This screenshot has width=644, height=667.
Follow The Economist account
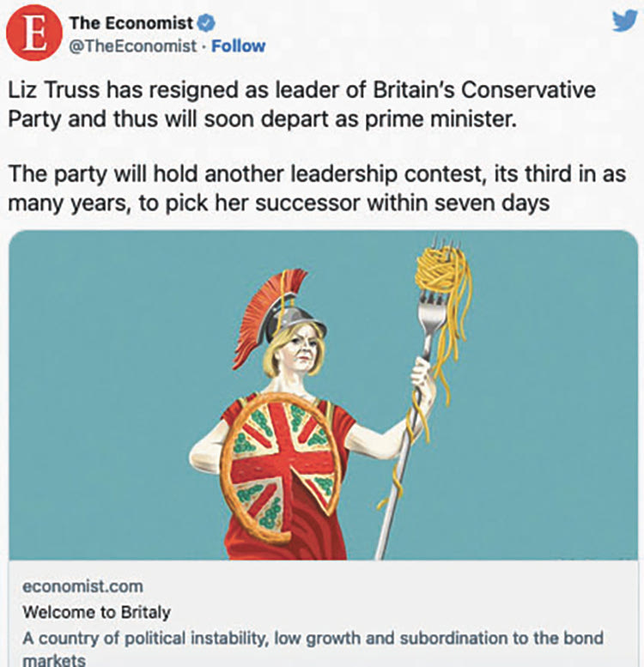tap(238, 45)
